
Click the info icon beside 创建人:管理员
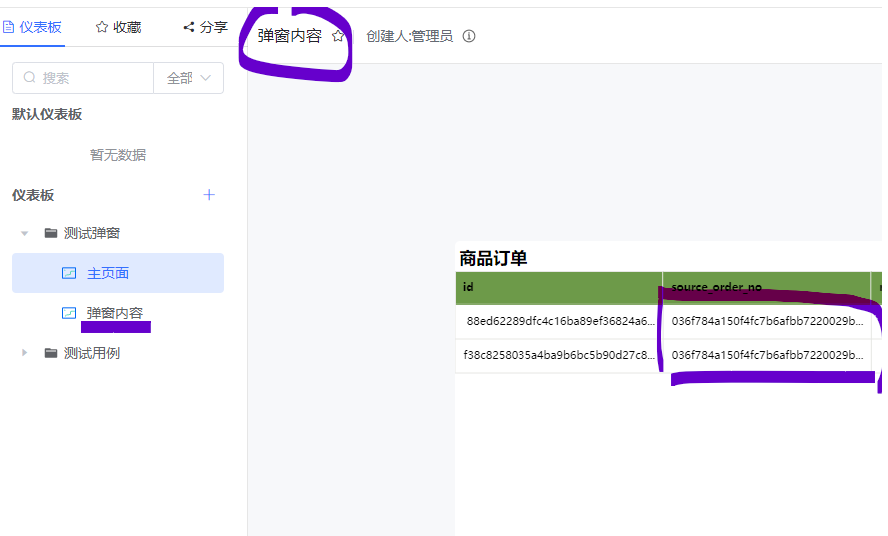469,36
